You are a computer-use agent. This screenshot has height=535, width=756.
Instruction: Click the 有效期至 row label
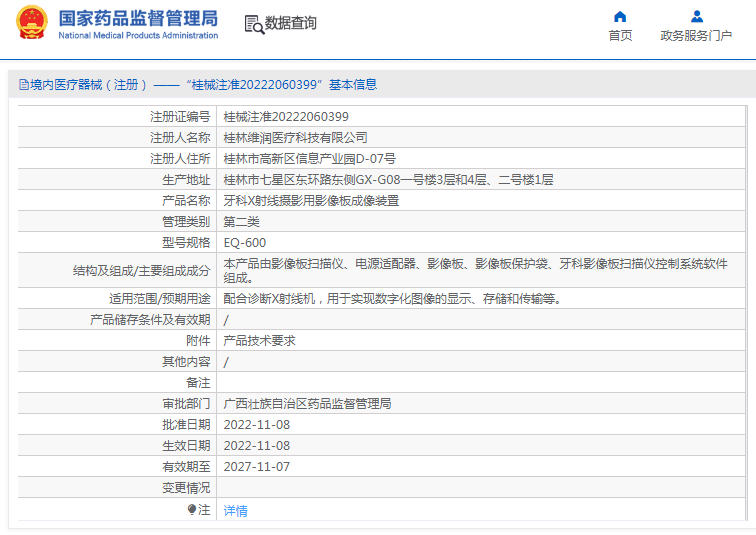(186, 467)
